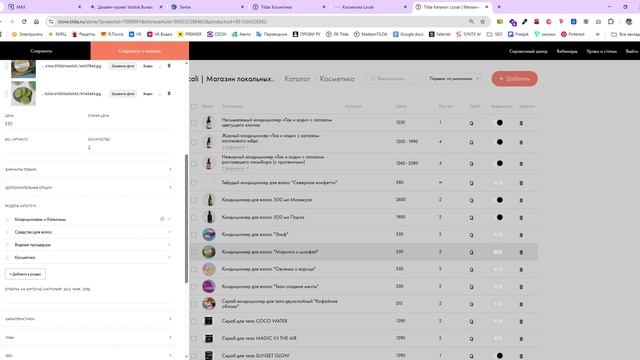Image resolution: width=640 pixels, height=360 pixels.
Task: Click home icon beside Кондиционеры и бальзамы
Action: click(x=162, y=219)
